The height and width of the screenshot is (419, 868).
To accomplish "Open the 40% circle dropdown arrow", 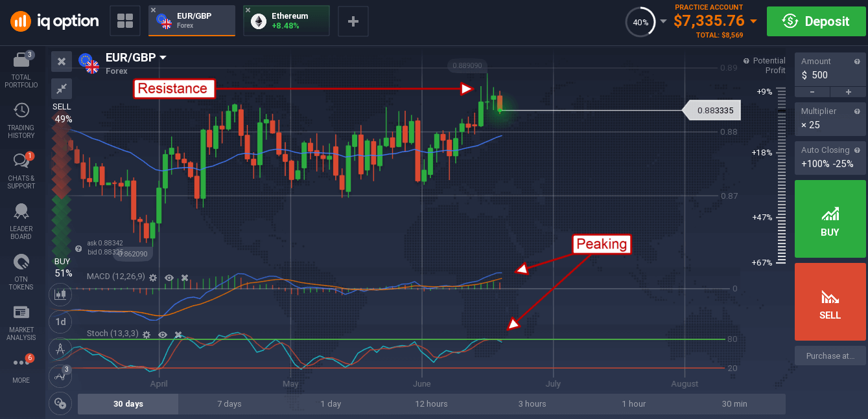I will (x=663, y=21).
